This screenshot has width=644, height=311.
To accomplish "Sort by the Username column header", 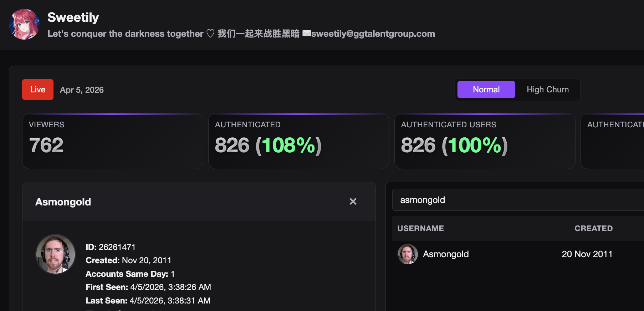I will (x=421, y=228).
